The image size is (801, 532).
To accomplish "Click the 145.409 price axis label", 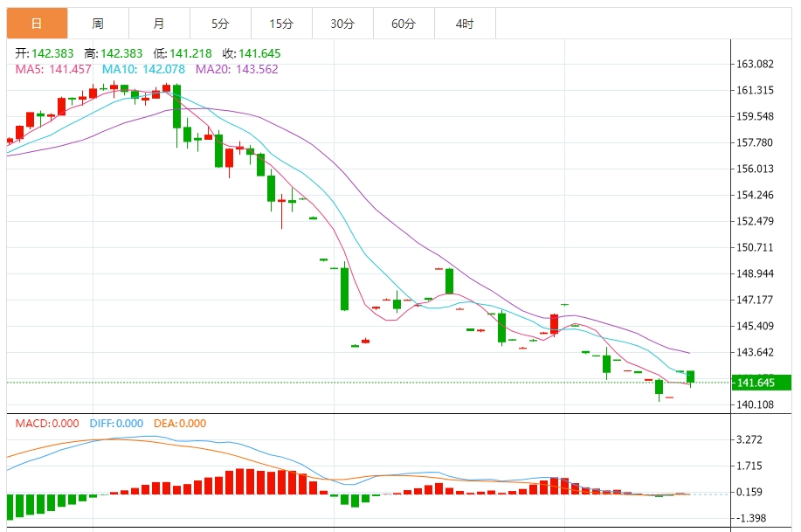I will 755,326.
